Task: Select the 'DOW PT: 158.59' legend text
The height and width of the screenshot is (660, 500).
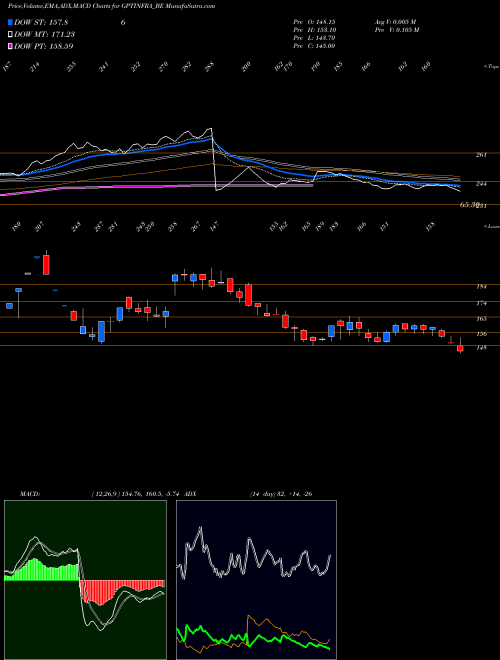Action: 44,46
